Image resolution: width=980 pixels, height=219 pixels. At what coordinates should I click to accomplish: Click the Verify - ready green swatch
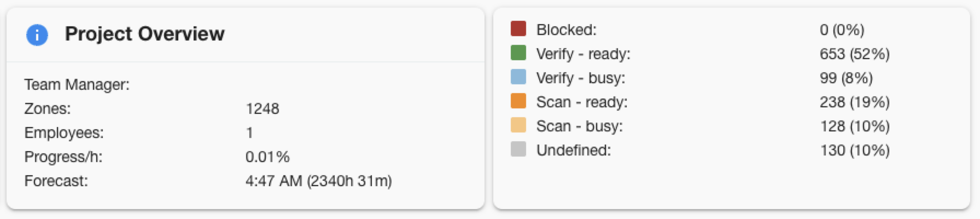click(x=518, y=53)
